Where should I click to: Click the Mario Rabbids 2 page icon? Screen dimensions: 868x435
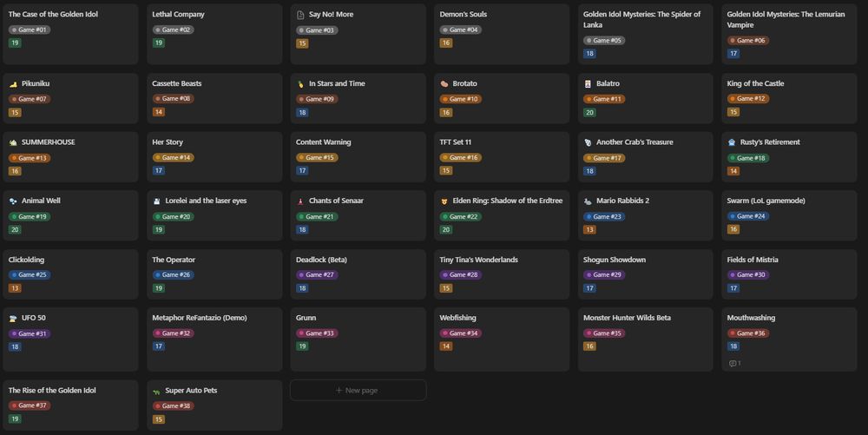coord(588,201)
